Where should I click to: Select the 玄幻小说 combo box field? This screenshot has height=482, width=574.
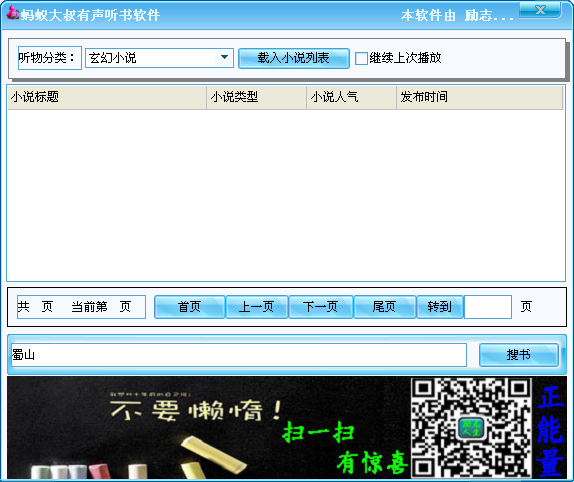tap(159, 58)
